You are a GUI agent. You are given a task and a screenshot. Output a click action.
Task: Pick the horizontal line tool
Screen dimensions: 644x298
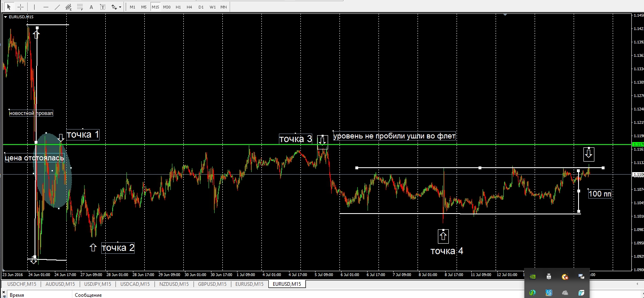46,7
